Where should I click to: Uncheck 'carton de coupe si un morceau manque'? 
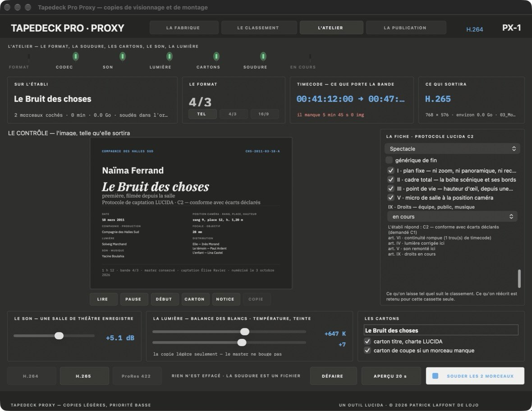[x=367, y=350]
